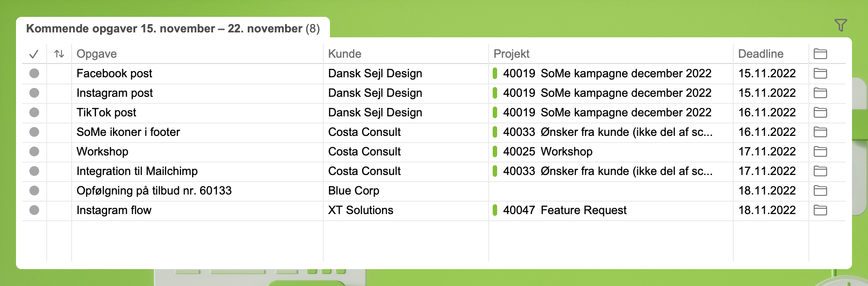
Task: Mark SoMe ikoner i footer as complete
Action: point(34,132)
